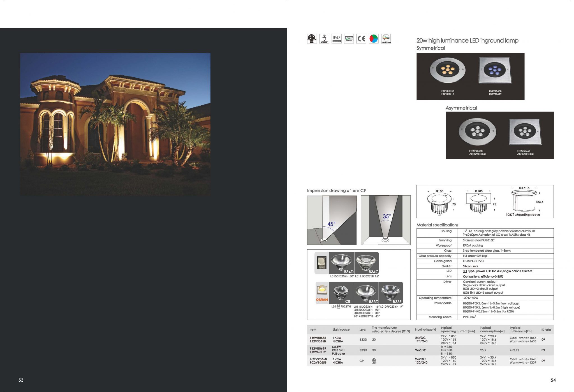Click the square asymmetrical FC2VS0658 lamp
This screenshot has width=574, height=392.
[x=525, y=132]
